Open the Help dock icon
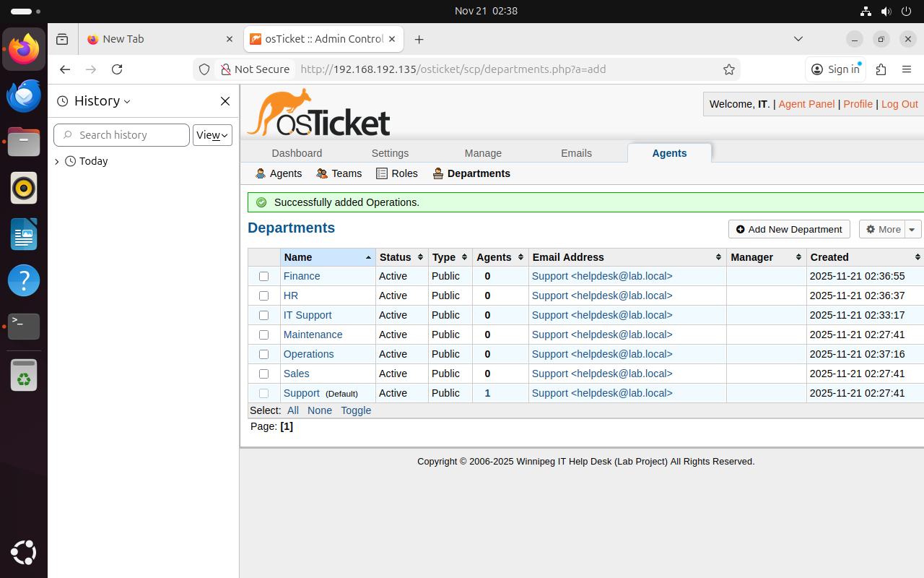Image resolution: width=924 pixels, height=578 pixels. pyautogui.click(x=24, y=280)
